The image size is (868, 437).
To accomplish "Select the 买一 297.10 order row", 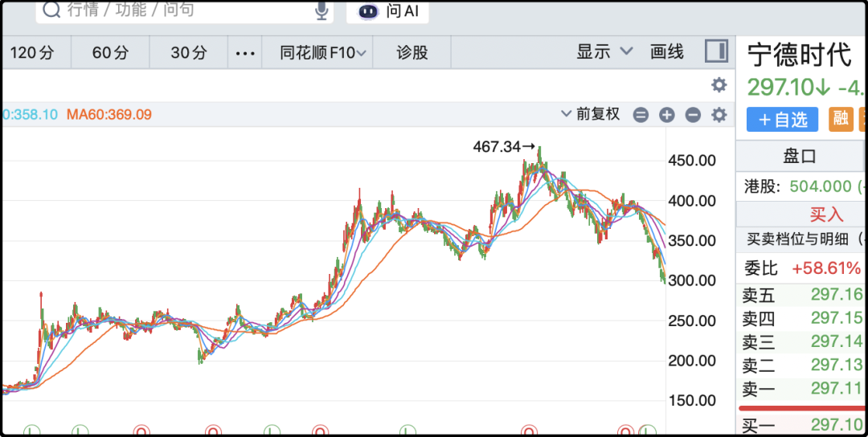I will (x=803, y=425).
